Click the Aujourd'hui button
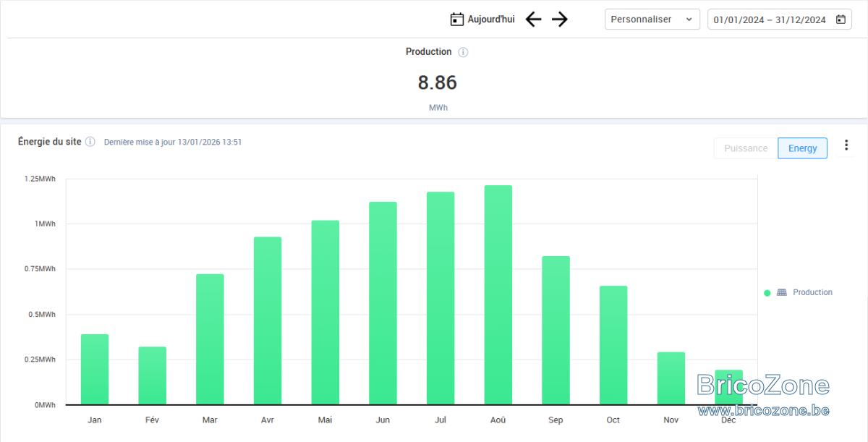Image resolution: width=868 pixels, height=442 pixels. 482,20
